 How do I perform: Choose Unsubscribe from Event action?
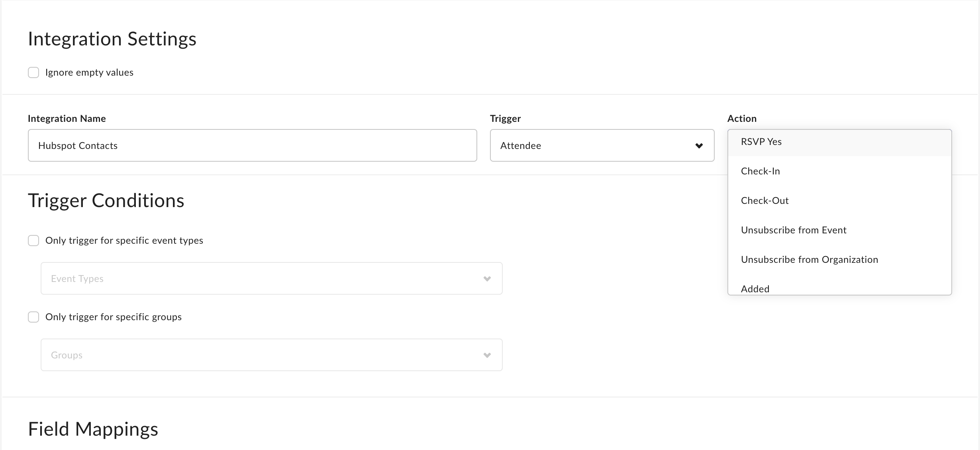[839, 230]
